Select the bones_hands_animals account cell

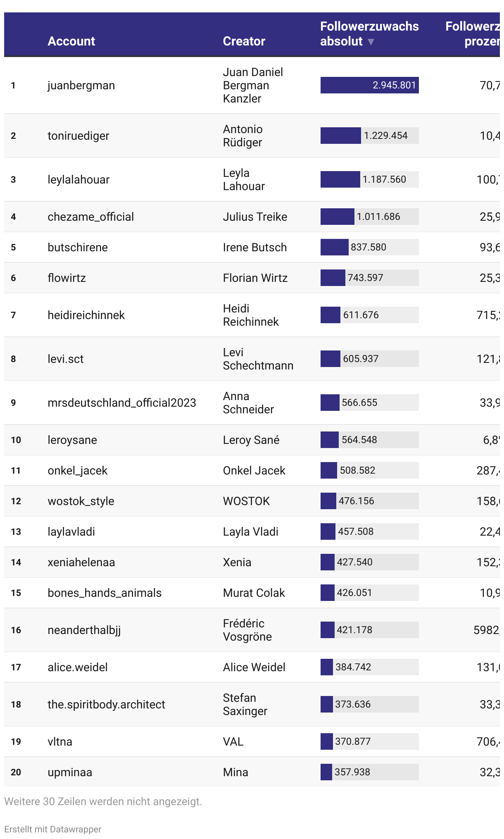(x=105, y=593)
